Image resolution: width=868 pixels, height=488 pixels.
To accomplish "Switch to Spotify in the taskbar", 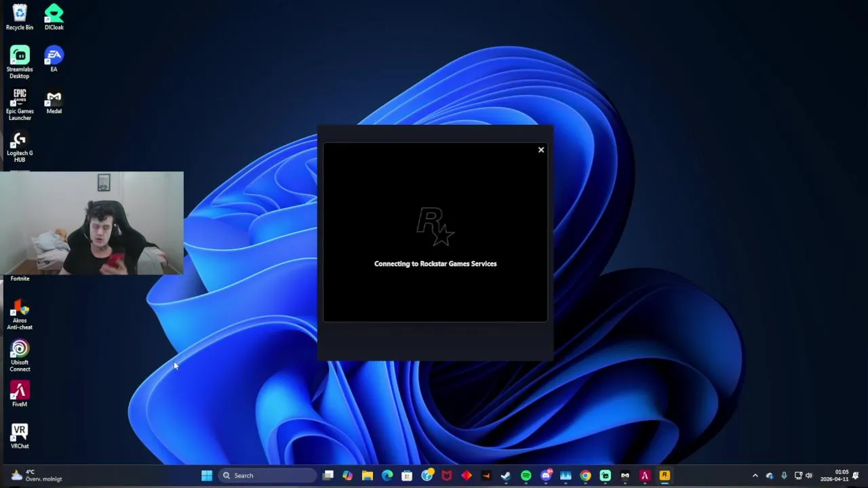I will tap(526, 476).
